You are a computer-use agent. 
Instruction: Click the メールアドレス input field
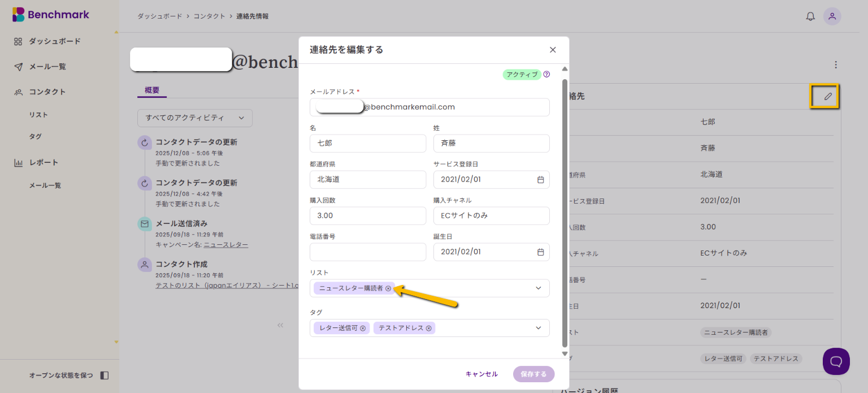[429, 107]
